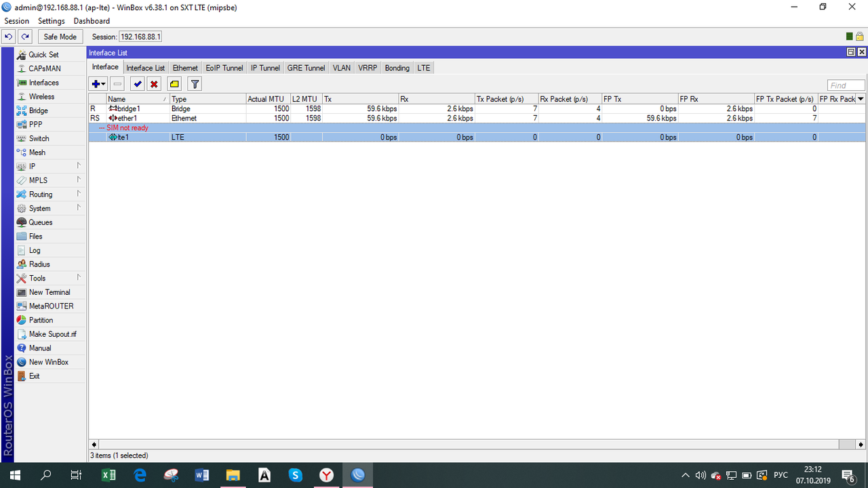Enable the selected interface with checkmark button

pos(138,84)
